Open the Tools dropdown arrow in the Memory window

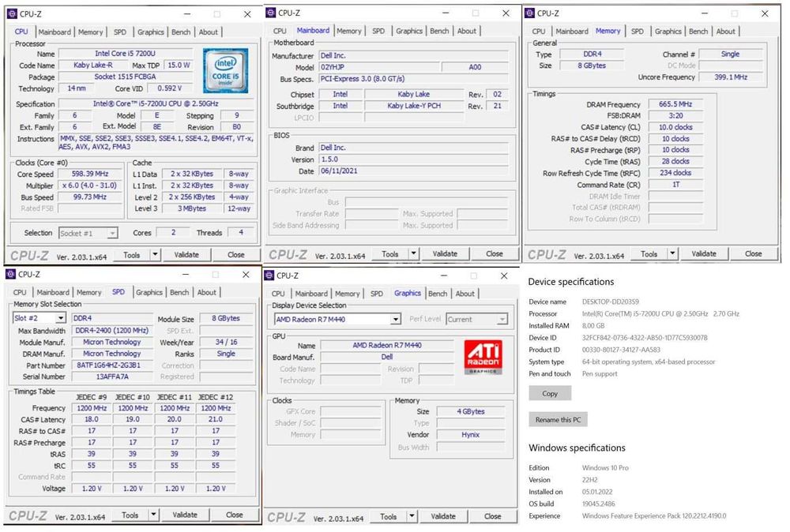672,253
